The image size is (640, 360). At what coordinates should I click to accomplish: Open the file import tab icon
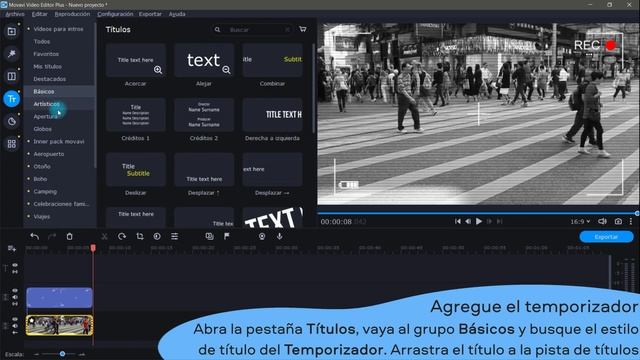tap(11, 31)
